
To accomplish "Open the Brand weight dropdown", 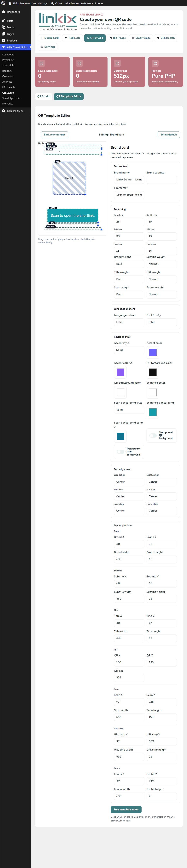I will pos(129,264).
